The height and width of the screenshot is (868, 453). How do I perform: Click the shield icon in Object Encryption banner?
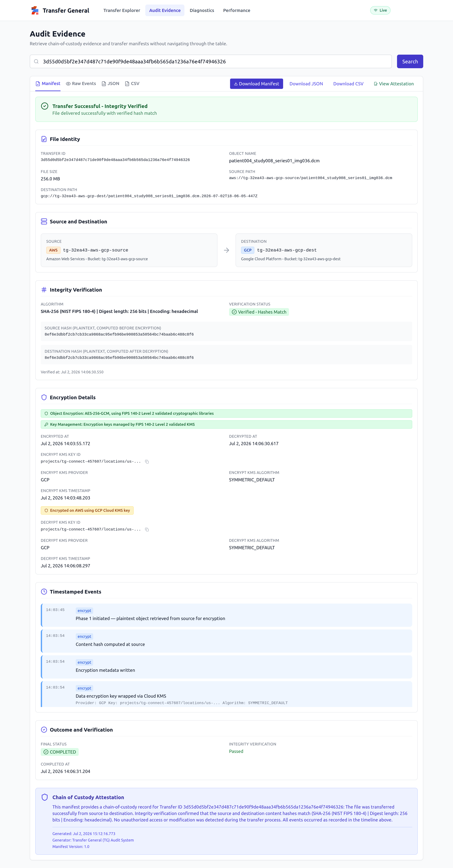coord(46,413)
